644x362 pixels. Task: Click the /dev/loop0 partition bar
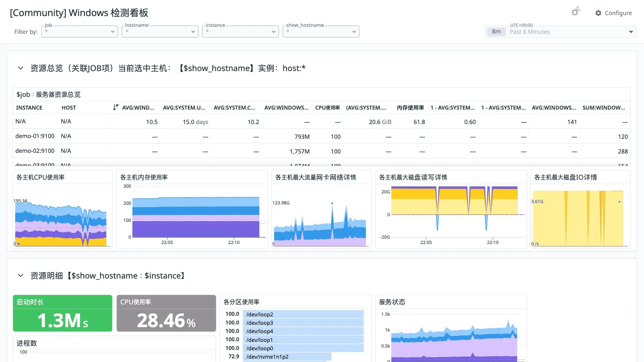(x=303, y=348)
